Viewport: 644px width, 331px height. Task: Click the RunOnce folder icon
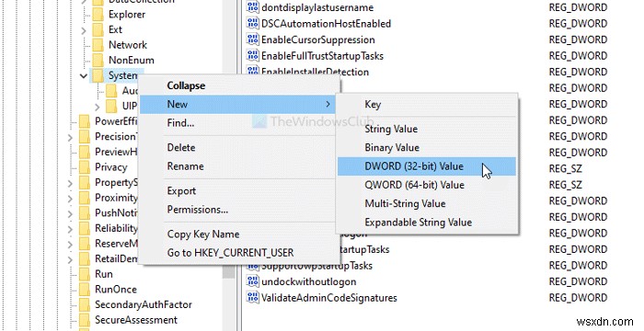[x=85, y=289]
